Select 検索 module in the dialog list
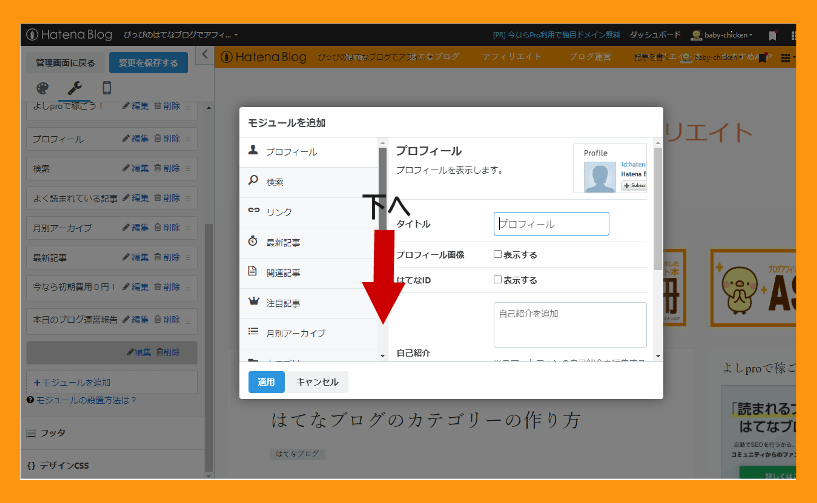 pos(308,182)
